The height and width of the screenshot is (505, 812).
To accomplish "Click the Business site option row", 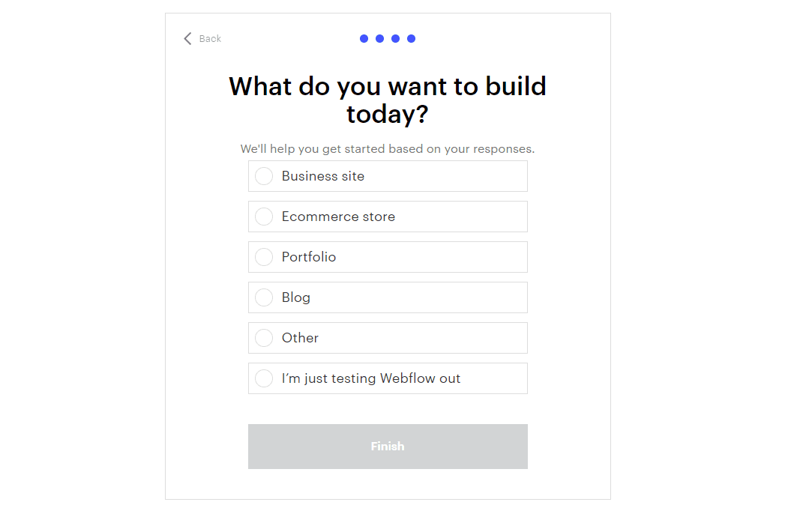I will pyautogui.click(x=387, y=176).
